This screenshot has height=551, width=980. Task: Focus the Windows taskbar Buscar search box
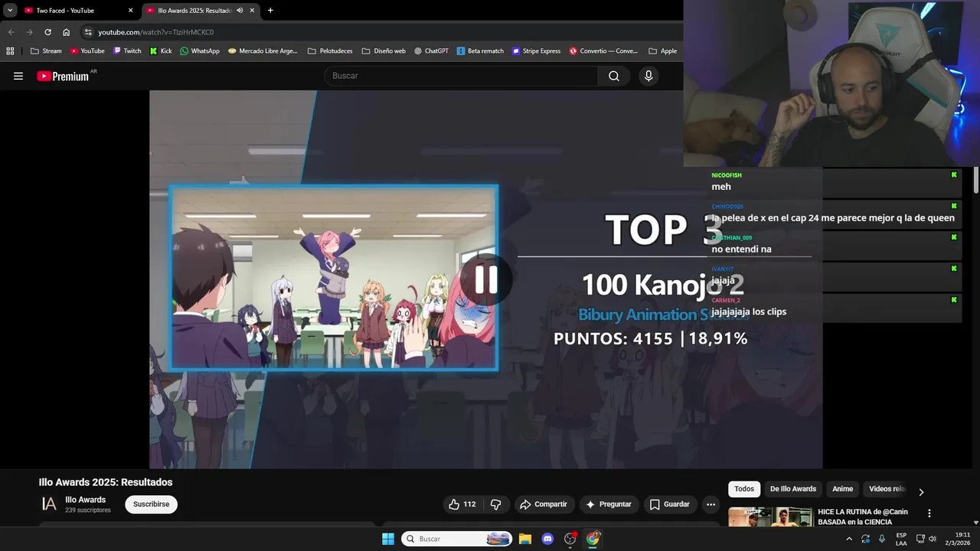(457, 539)
